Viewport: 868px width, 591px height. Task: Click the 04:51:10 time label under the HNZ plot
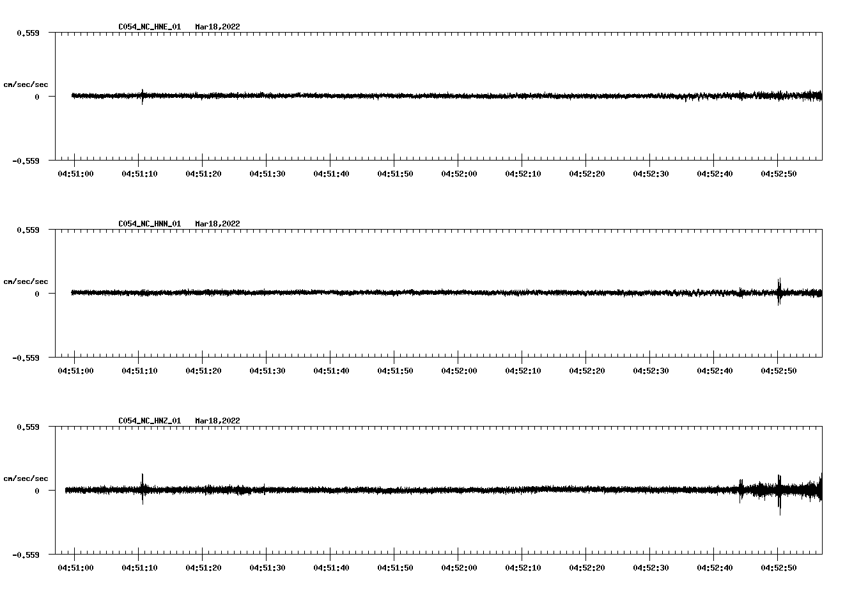[139, 568]
